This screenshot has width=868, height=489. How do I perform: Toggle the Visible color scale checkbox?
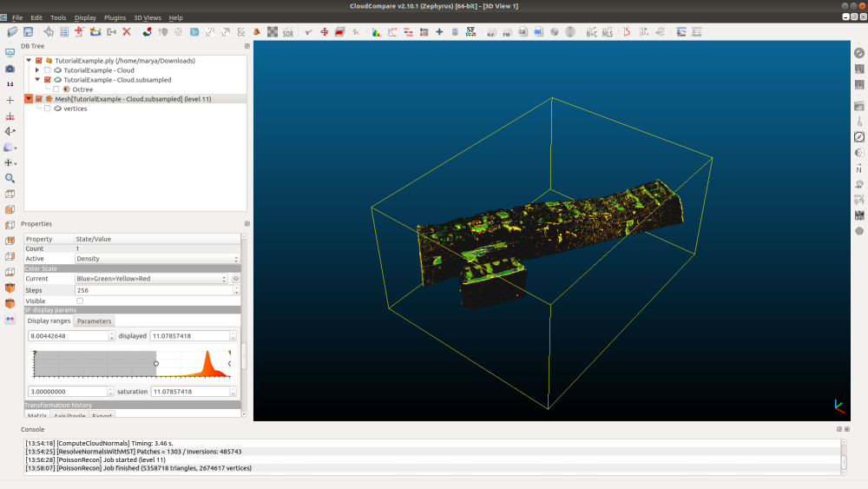81,301
